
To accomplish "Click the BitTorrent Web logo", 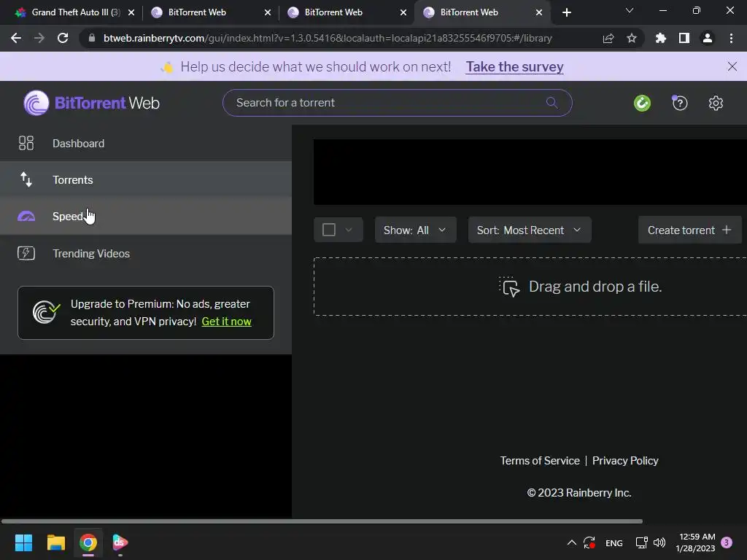I will 91,103.
